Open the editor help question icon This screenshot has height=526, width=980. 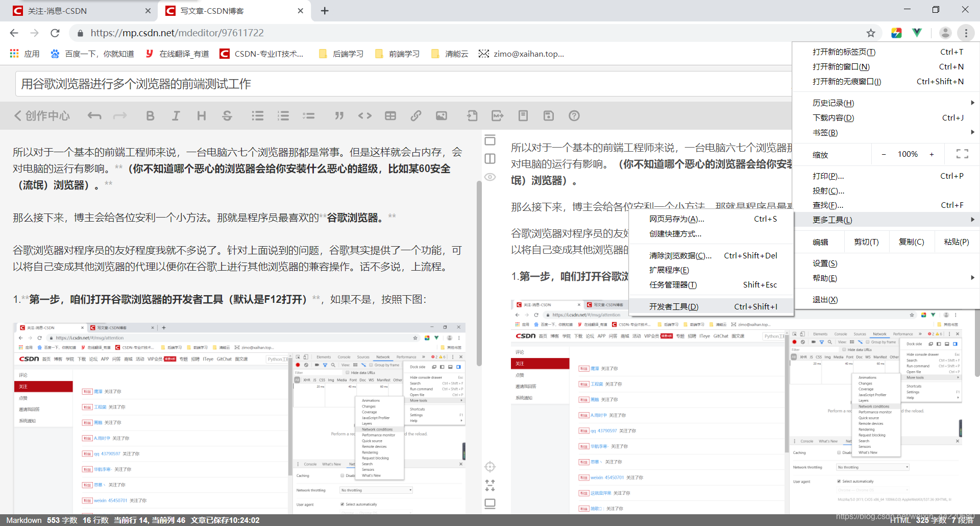(574, 116)
